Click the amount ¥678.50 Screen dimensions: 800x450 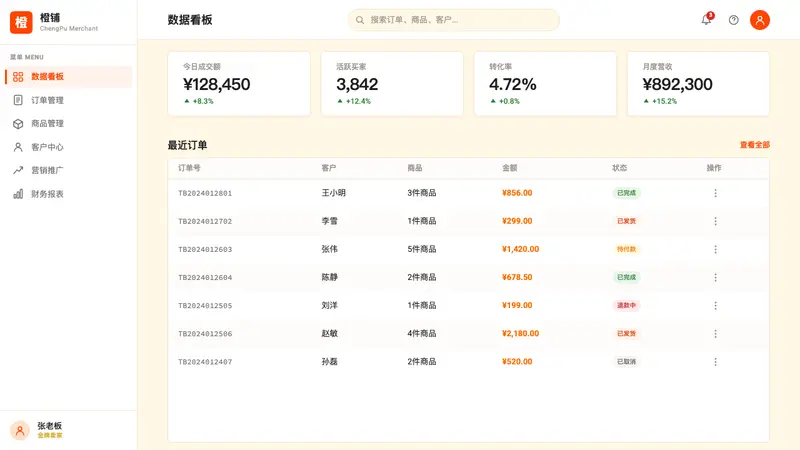point(517,277)
